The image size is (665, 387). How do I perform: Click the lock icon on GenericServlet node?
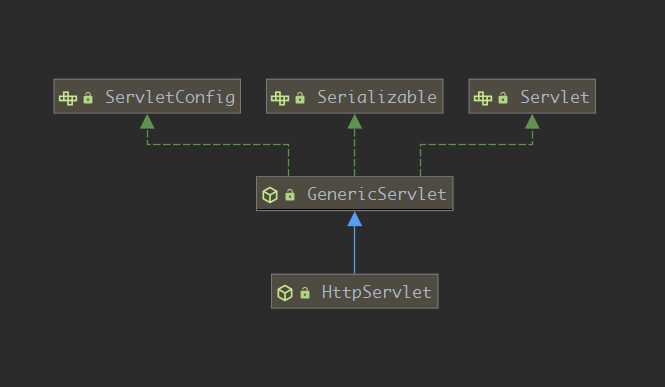pos(290,195)
